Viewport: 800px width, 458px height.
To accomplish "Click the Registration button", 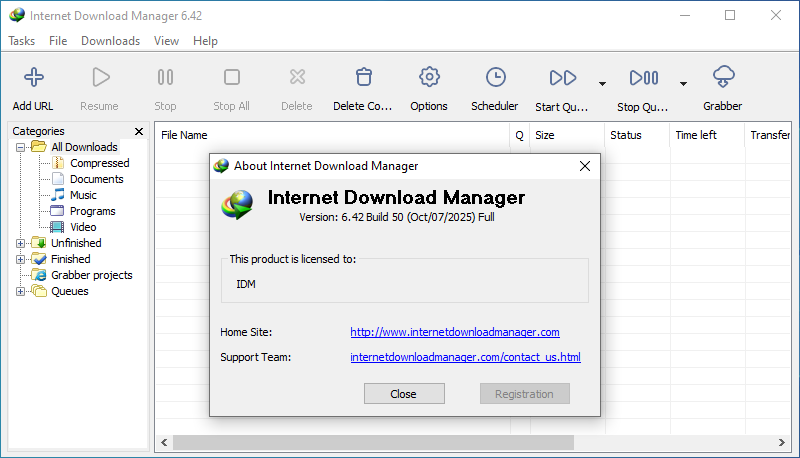I will (524, 394).
